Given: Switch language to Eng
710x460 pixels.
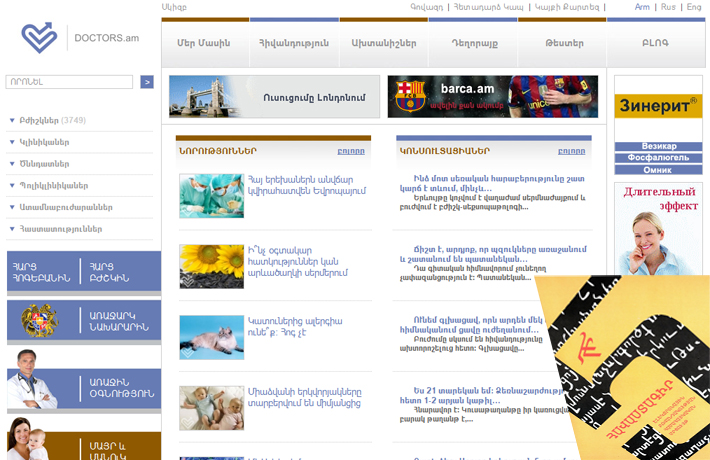Looking at the screenshot, I should pos(694,7).
